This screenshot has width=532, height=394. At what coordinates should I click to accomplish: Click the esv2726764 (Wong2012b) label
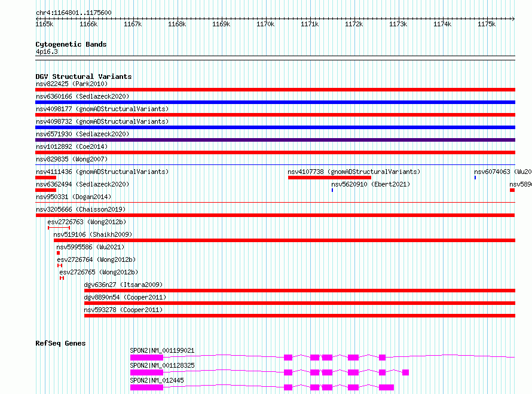pos(96,259)
